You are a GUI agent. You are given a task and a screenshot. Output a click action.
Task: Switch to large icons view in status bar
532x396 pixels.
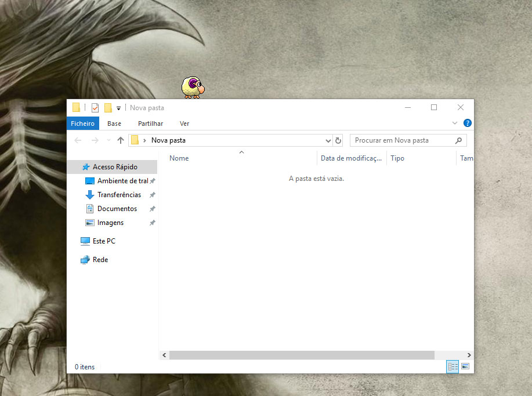(x=465, y=366)
